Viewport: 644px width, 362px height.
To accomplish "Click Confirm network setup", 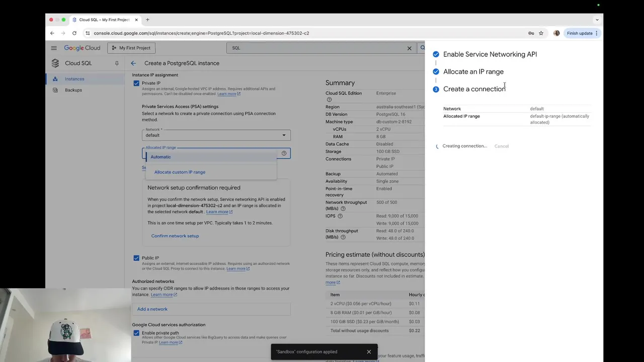I will click(x=175, y=236).
